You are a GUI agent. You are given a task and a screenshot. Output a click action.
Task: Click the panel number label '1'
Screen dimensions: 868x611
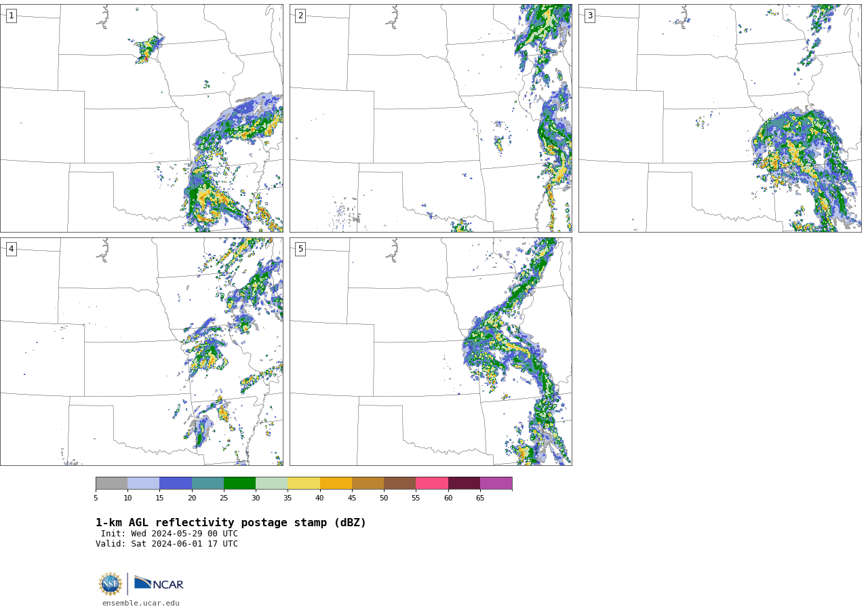pos(11,16)
